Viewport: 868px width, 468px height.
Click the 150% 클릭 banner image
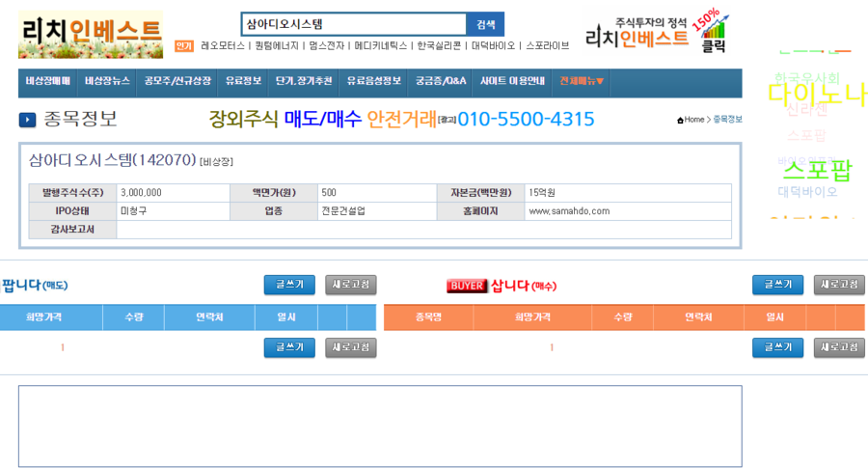pyautogui.click(x=658, y=32)
